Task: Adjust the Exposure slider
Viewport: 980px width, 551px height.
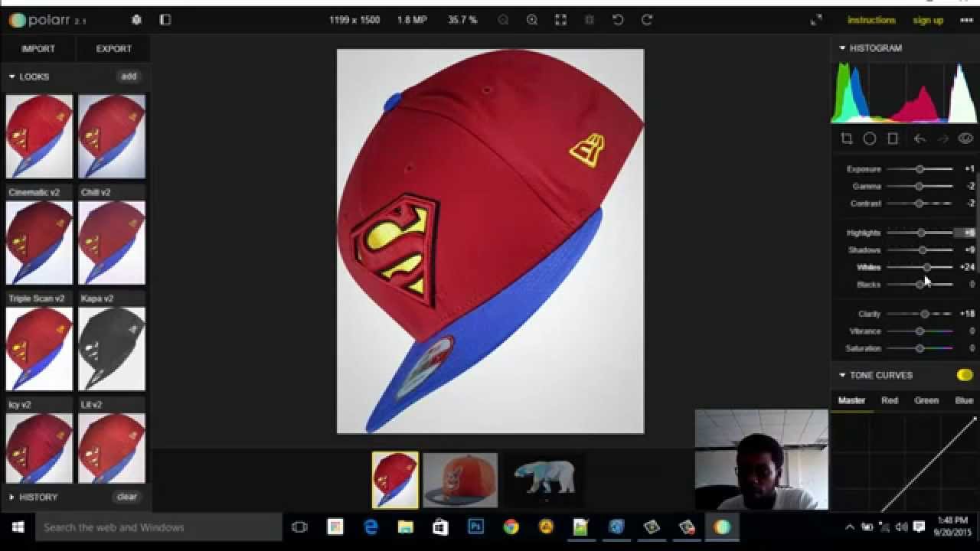Action: tap(920, 169)
